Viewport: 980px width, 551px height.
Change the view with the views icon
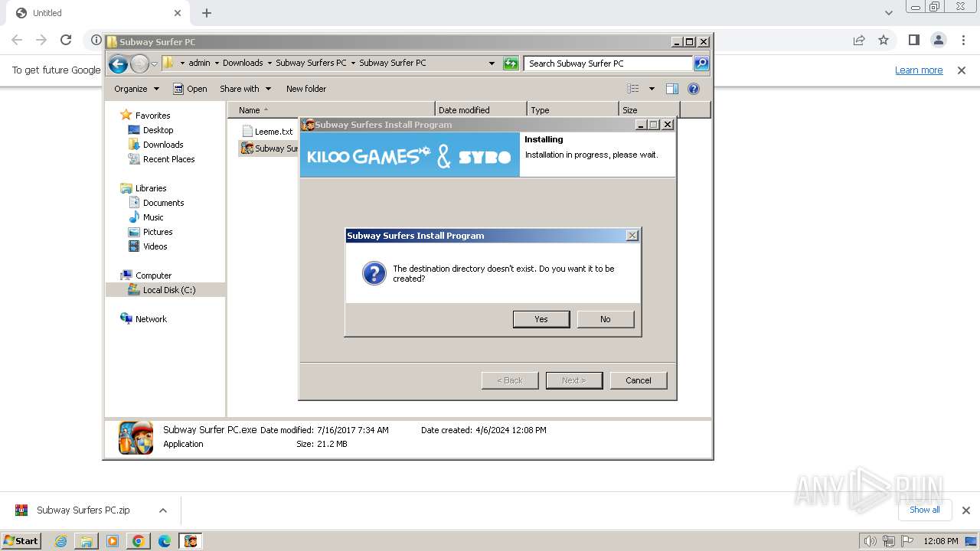(x=633, y=89)
